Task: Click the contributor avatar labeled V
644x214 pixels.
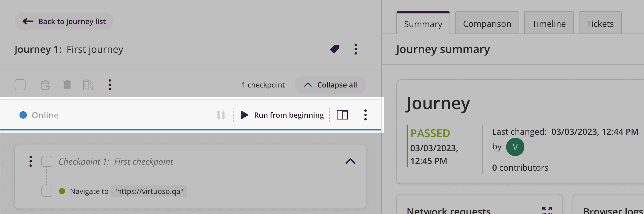Action: click(x=515, y=147)
